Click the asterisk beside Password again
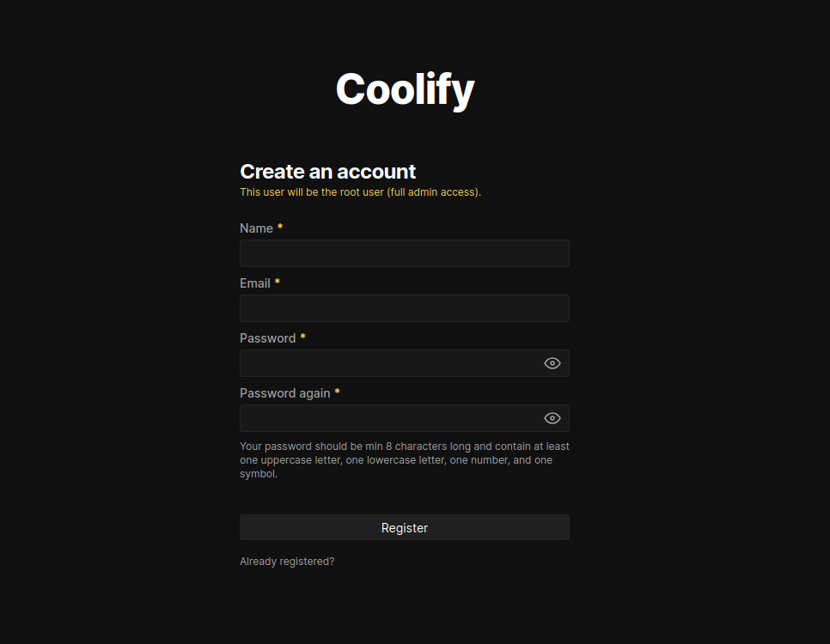830x644 pixels. pyautogui.click(x=337, y=393)
